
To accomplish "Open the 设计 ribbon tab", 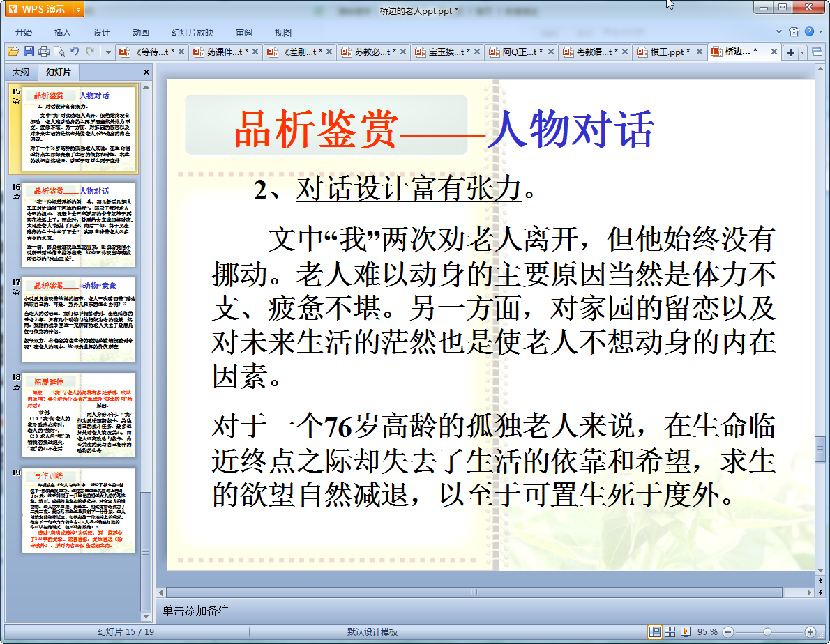I will (102, 32).
